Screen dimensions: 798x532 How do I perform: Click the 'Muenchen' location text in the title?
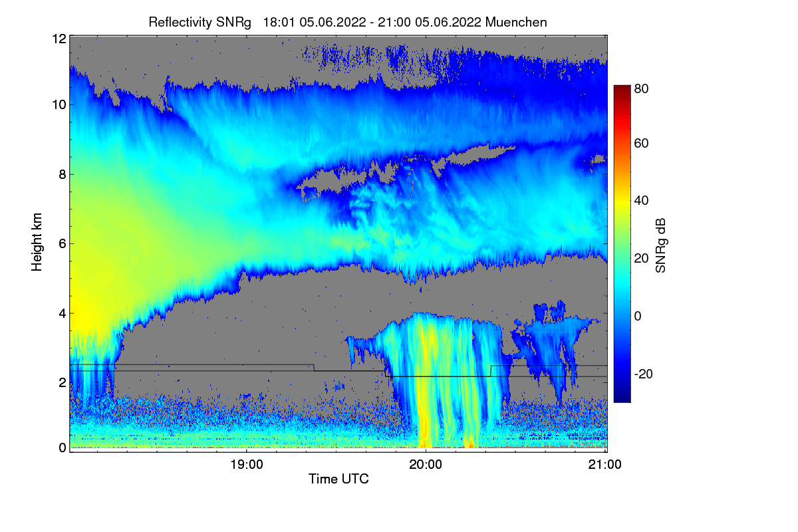(x=517, y=22)
